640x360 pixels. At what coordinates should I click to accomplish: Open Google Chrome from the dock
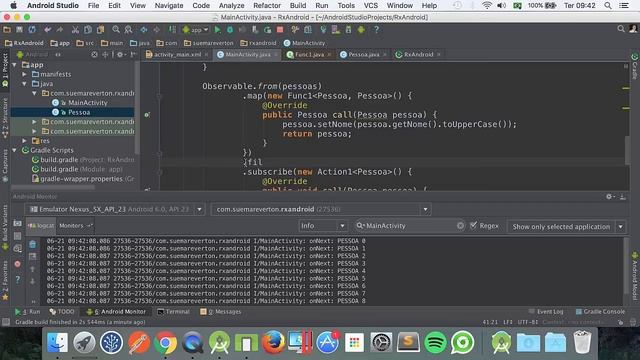[x=165, y=343]
